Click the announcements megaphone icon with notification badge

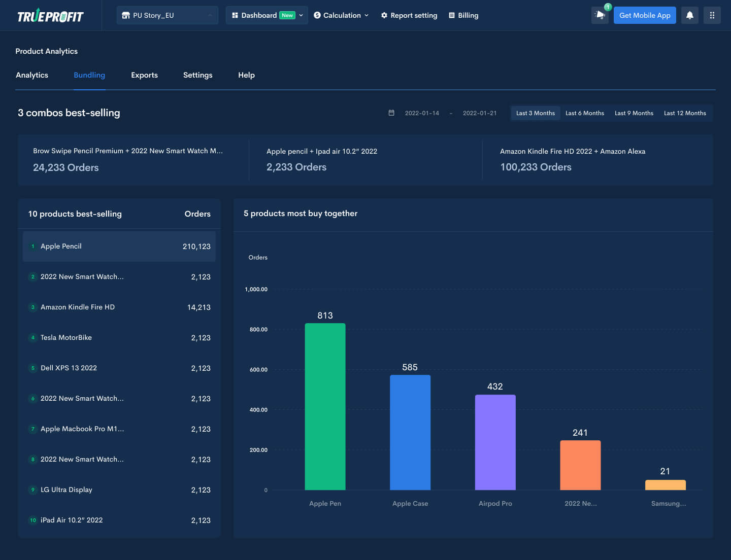600,16
